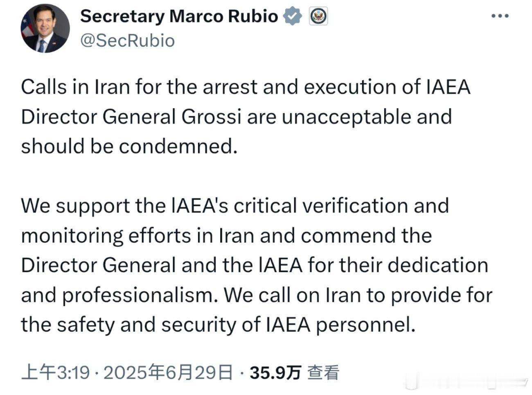Click the phrase should be condemned

tap(129, 146)
